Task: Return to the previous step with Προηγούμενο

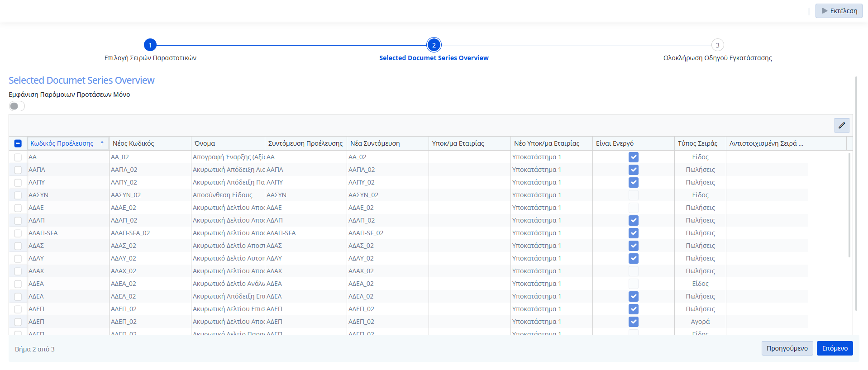Action: pos(787,348)
